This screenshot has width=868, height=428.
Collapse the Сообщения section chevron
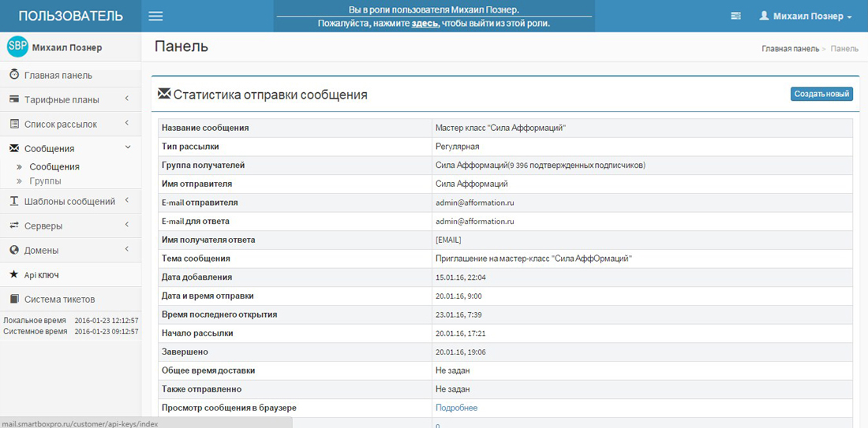127,147
